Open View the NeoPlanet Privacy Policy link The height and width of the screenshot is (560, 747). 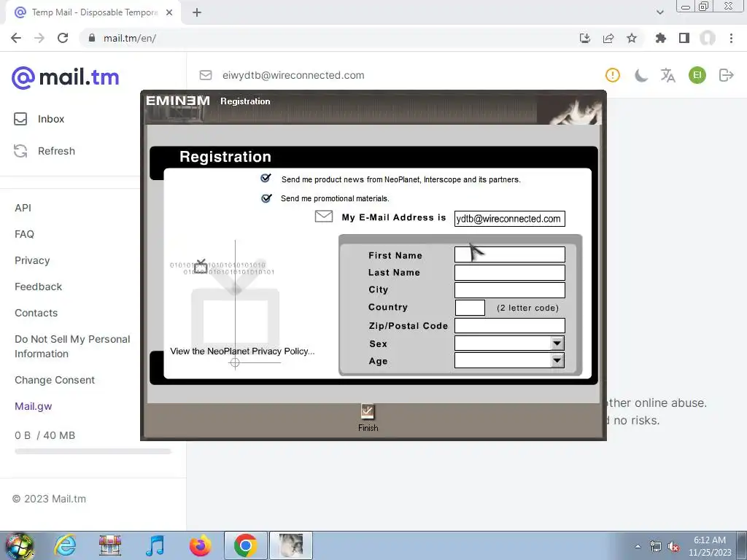(242, 351)
